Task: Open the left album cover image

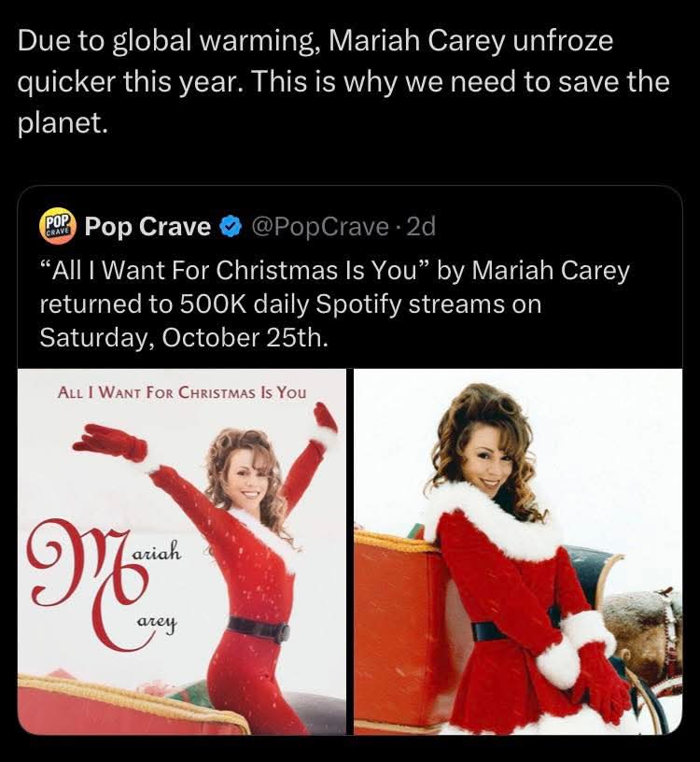Action: pos(182,551)
